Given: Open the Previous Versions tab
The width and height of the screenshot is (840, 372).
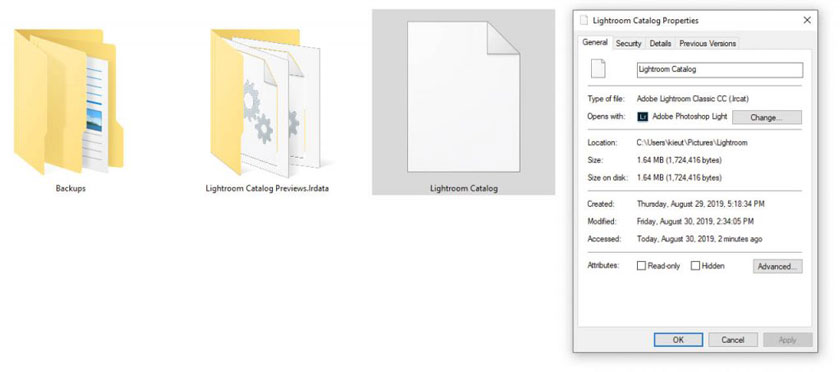Looking at the screenshot, I should [708, 43].
